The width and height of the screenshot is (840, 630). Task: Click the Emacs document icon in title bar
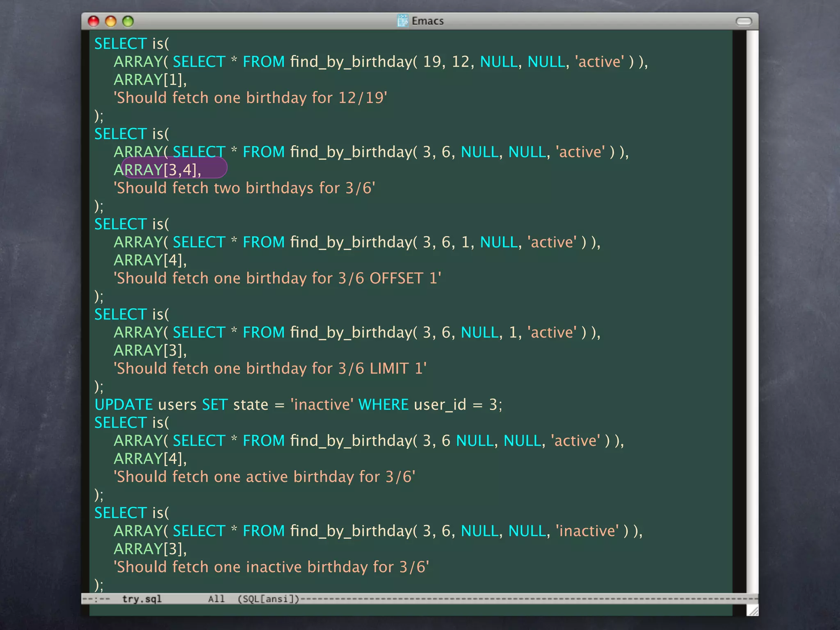[403, 21]
